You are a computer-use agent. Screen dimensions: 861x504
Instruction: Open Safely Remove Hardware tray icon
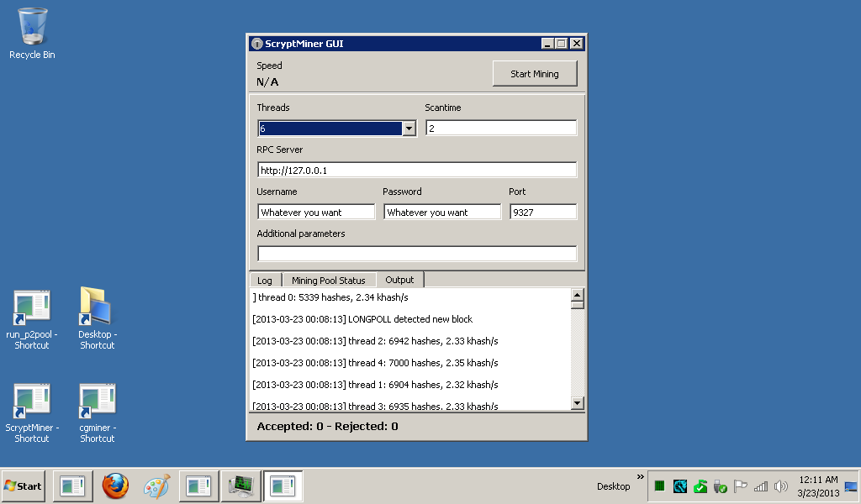[720, 486]
